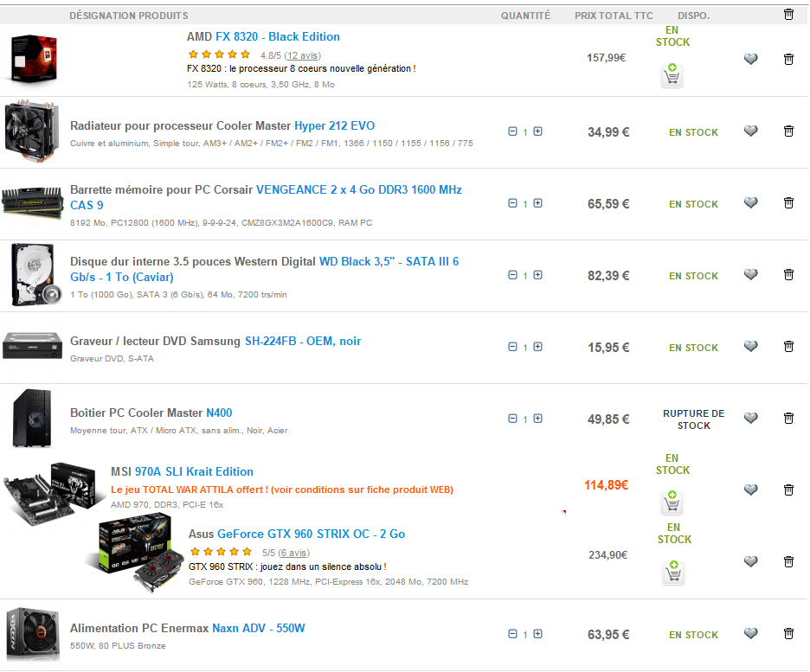Increase quantity of Enermax Naxn power supply
The image size is (810, 672).
[538, 634]
